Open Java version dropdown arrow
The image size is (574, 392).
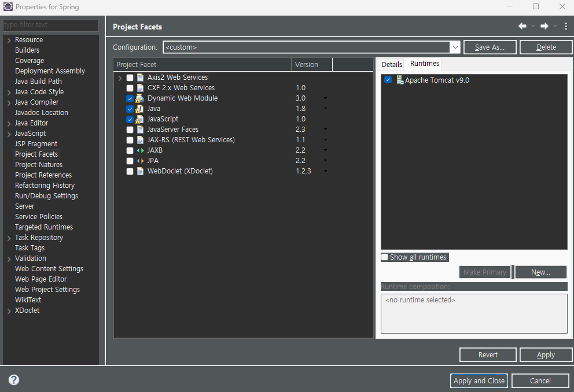[325, 109]
